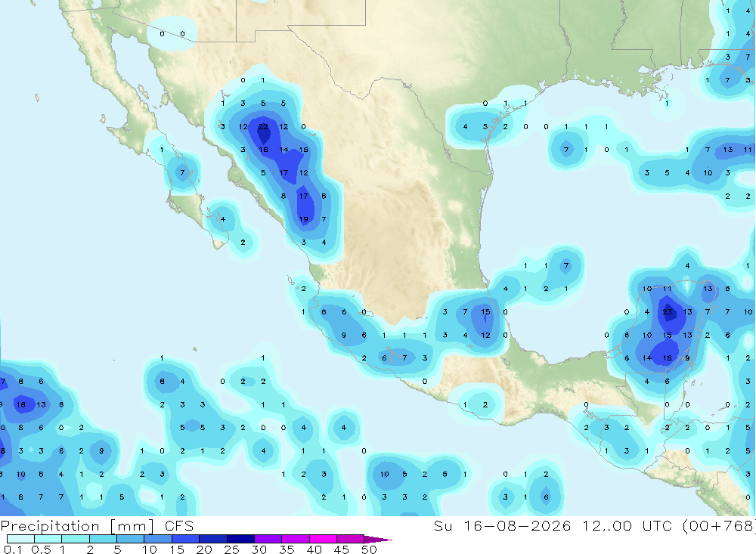Pick the 15–20 mm blue legend swatch
Viewport: 756px width, 554px height.
point(186,539)
